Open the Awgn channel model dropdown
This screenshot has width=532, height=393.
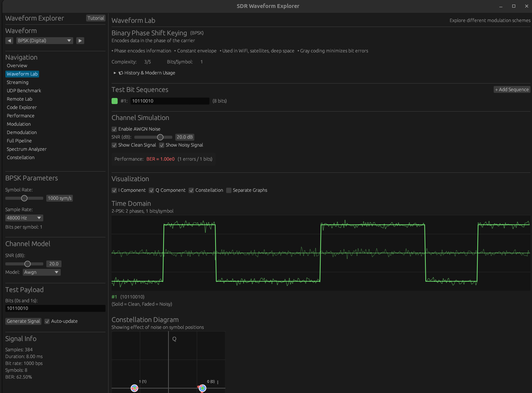click(x=41, y=272)
